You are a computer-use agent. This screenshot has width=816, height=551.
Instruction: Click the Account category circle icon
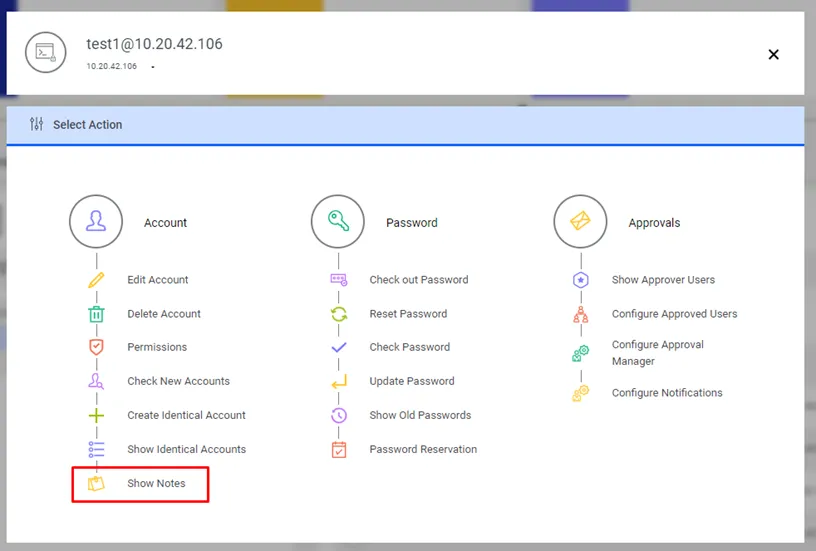[96, 222]
